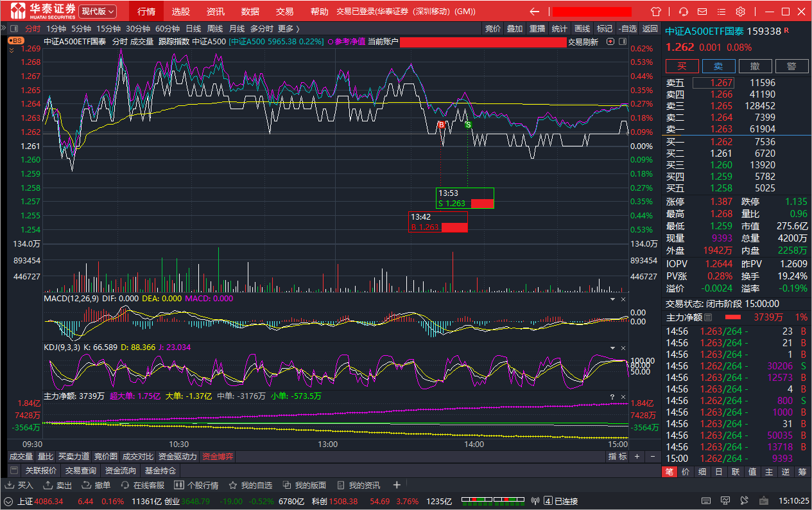Open the settings gear icon
Viewport: 812px width, 510px height.
[740, 12]
